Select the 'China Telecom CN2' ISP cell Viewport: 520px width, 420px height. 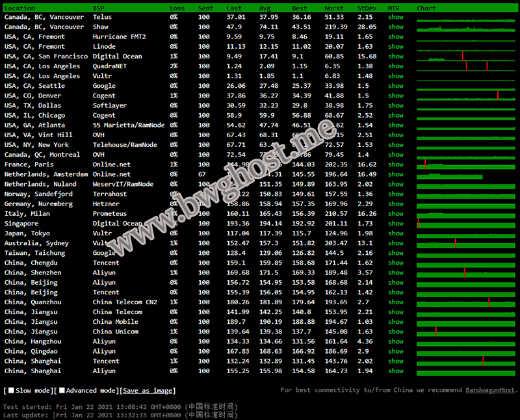125,302
